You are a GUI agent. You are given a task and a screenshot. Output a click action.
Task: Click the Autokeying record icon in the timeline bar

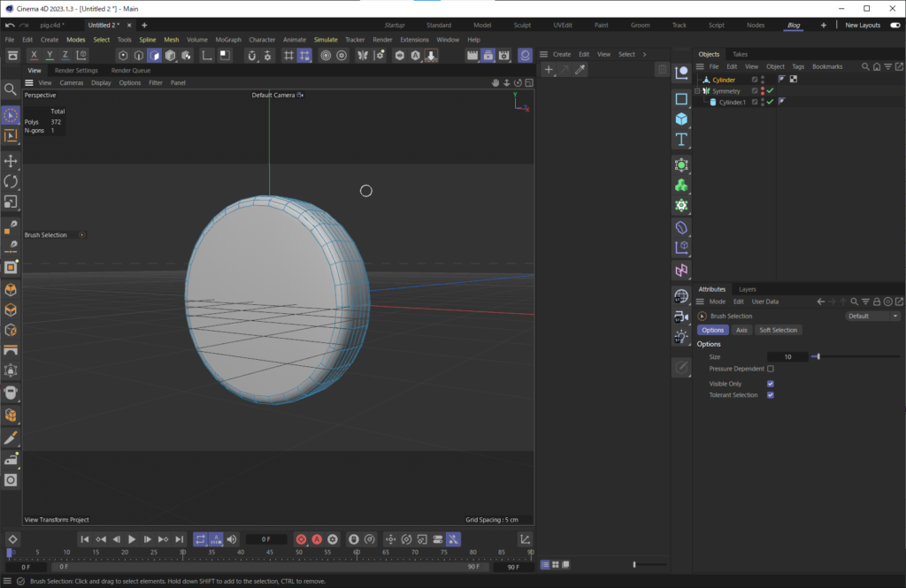pyautogui.click(x=318, y=539)
